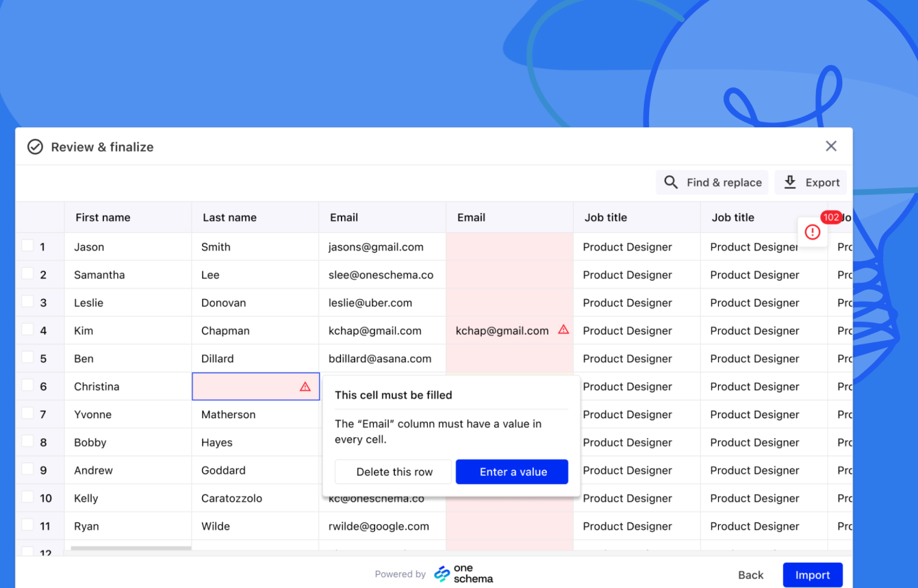Click the warning triangle in Christina's empty cell
The width and height of the screenshot is (918, 588).
click(x=305, y=386)
